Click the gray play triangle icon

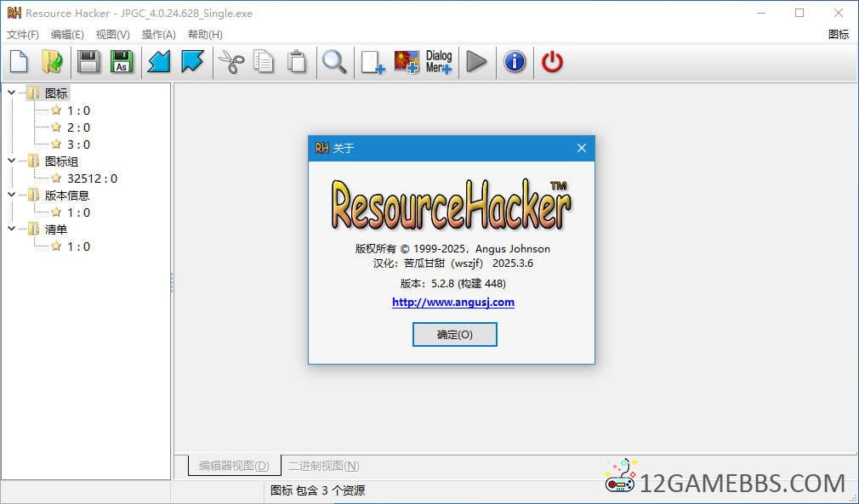tap(476, 62)
